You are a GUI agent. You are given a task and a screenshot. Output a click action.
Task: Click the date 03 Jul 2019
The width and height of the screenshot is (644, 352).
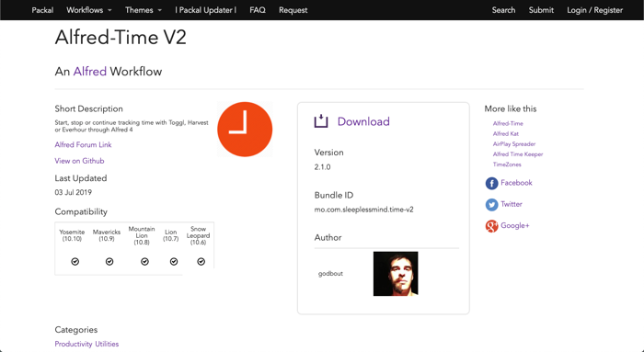point(73,192)
